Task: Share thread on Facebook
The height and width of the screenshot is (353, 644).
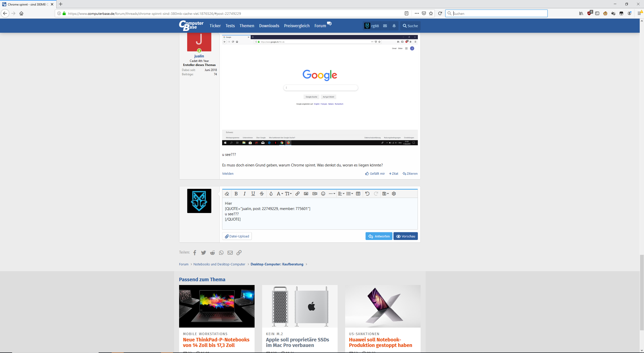Action: [195, 253]
